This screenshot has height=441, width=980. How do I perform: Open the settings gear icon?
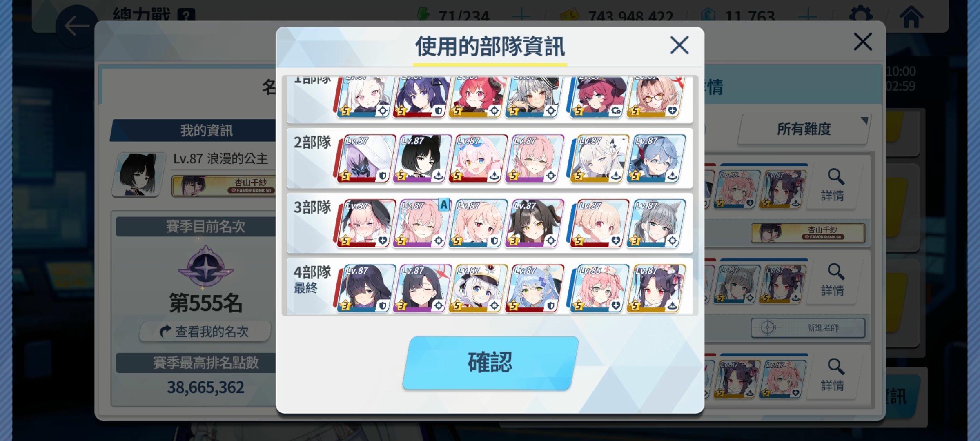click(861, 16)
